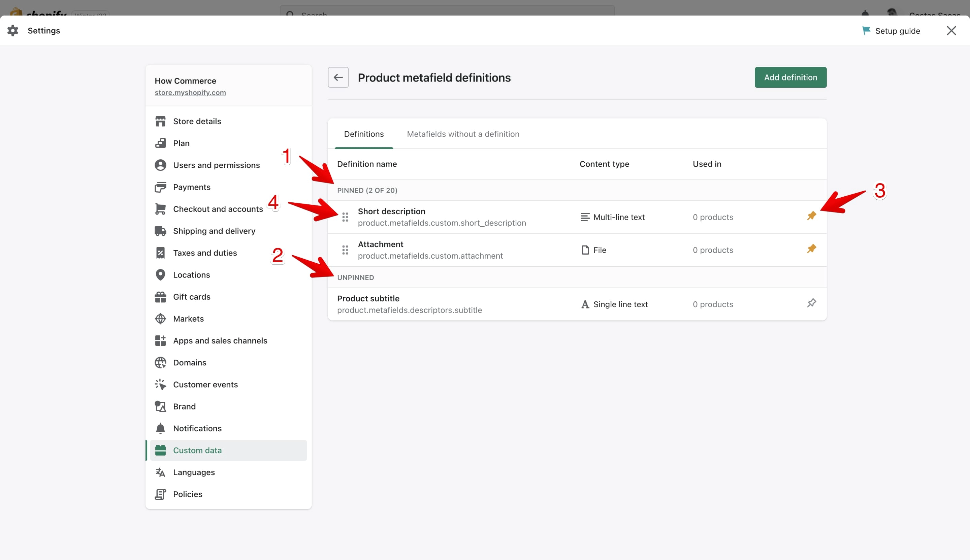Click the Payments card icon

(x=160, y=187)
